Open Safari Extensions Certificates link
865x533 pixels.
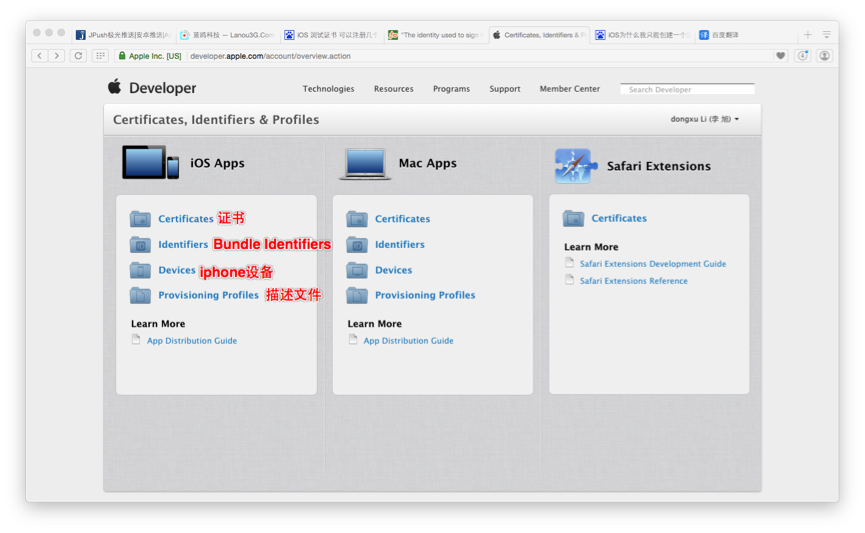point(619,218)
